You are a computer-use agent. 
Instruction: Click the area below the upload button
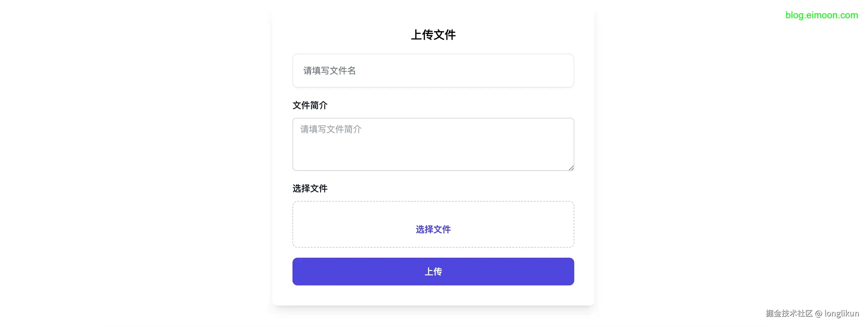coord(433,295)
